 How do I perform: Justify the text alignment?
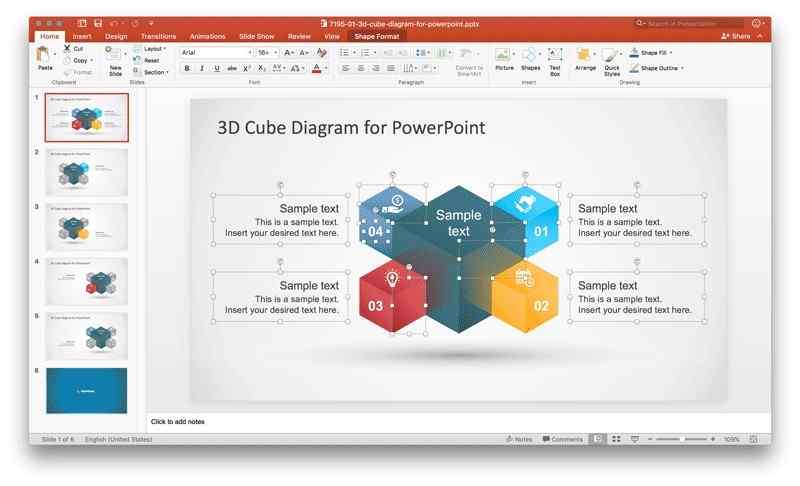click(390, 68)
